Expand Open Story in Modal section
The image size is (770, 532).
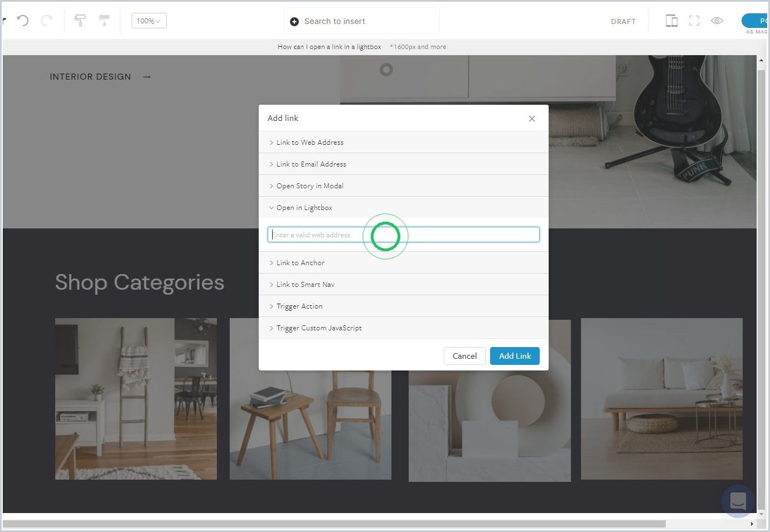click(x=404, y=186)
